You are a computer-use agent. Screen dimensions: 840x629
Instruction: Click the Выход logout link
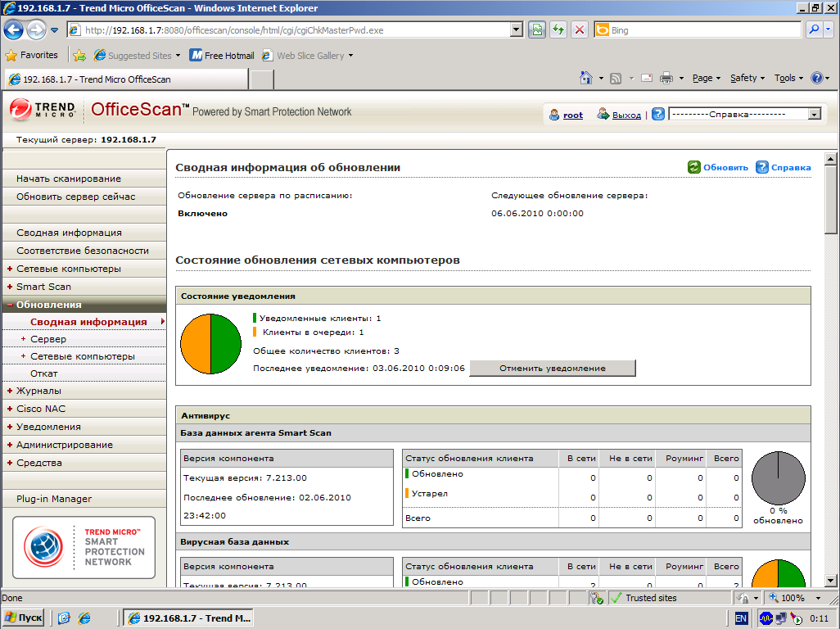(626, 115)
